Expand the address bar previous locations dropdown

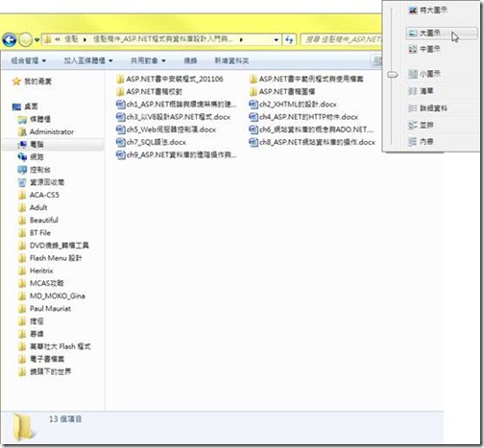276,40
